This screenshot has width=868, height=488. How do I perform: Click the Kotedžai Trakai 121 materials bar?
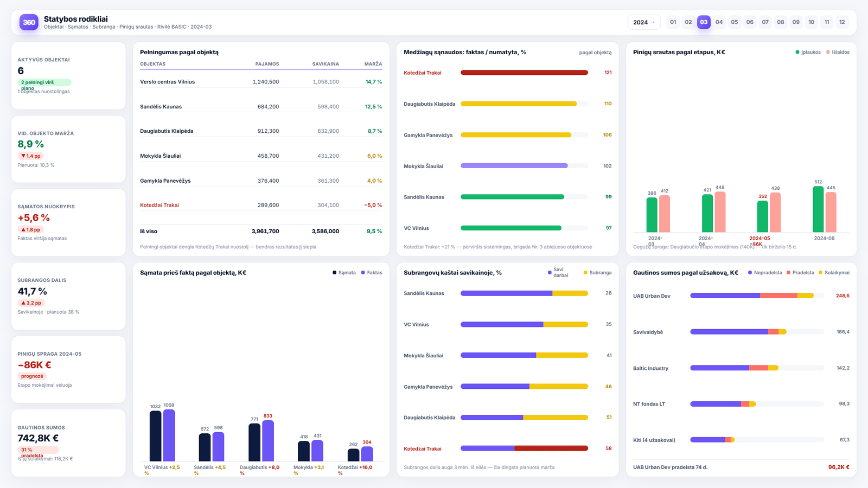(x=524, y=73)
